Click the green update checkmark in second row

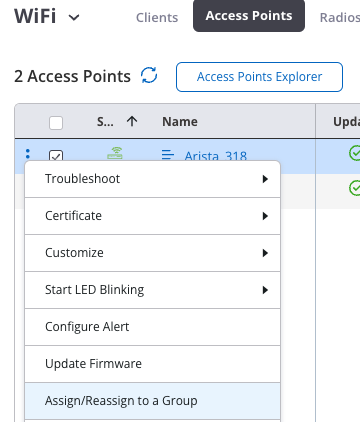coord(355,188)
